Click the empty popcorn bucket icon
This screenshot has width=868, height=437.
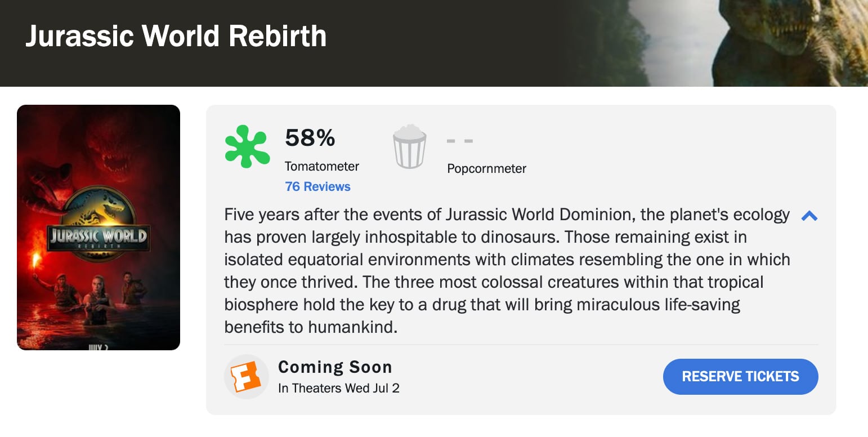(409, 146)
